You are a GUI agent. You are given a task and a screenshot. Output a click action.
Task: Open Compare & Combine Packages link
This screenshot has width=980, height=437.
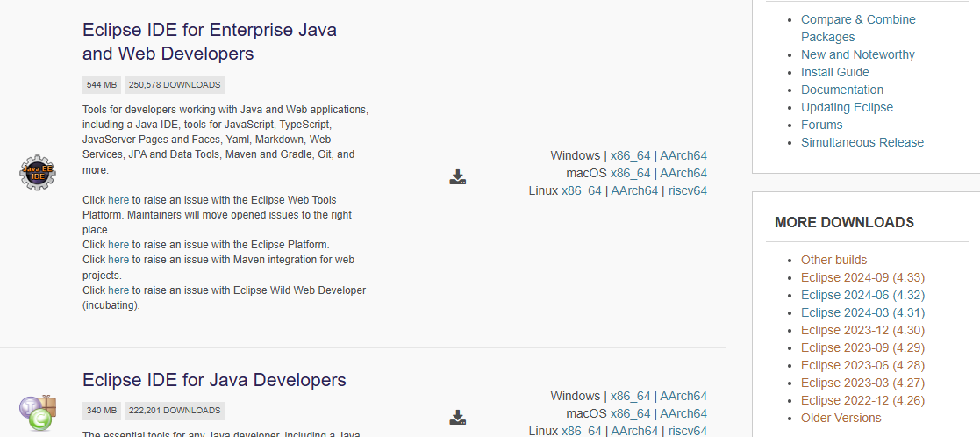[x=858, y=28]
